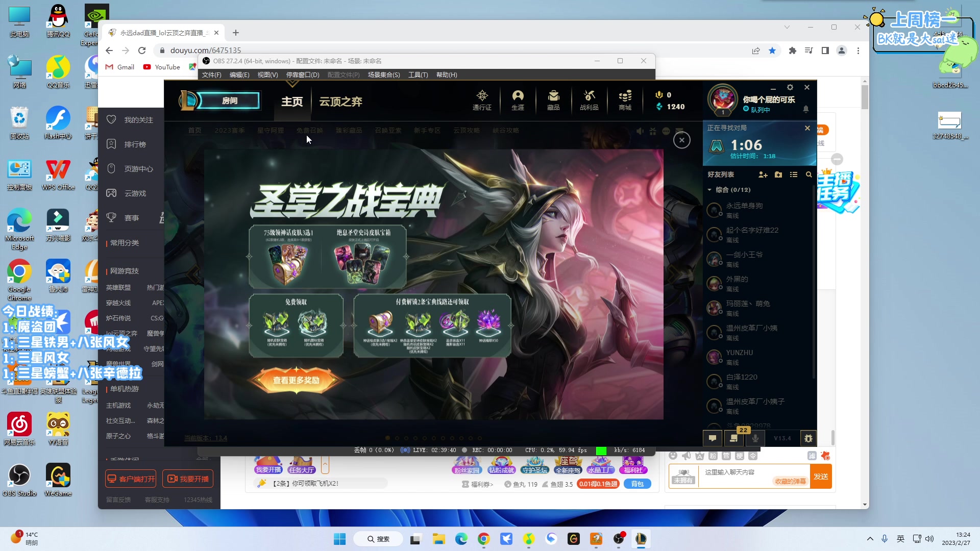Open Windows Start menu on taskbar
The width and height of the screenshot is (980, 551).
tap(339, 539)
